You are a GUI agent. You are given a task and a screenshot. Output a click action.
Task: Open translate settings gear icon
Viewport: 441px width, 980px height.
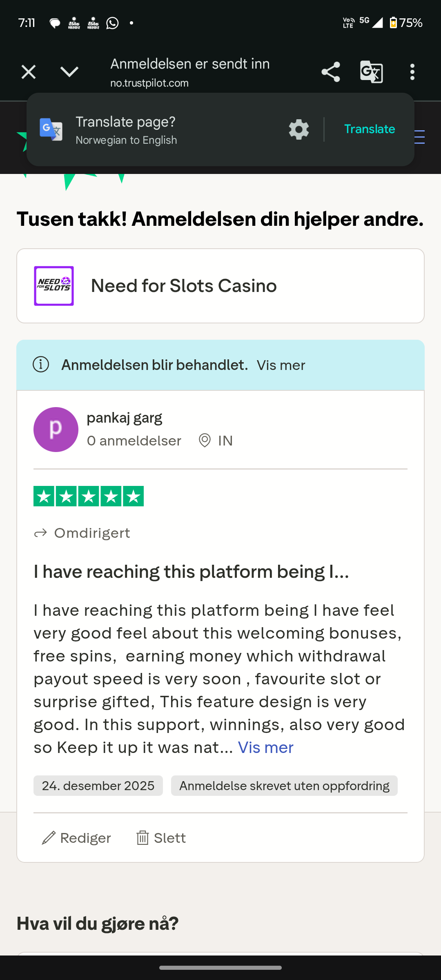coord(299,129)
